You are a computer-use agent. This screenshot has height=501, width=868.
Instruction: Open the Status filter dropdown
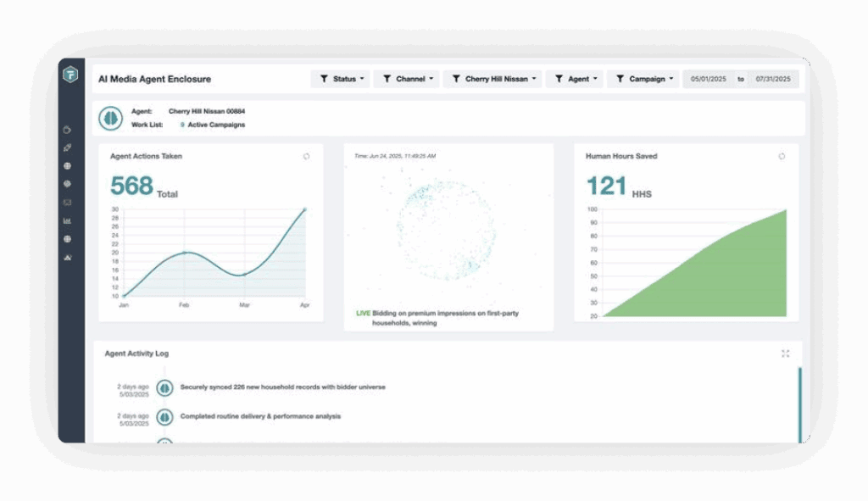tap(341, 79)
